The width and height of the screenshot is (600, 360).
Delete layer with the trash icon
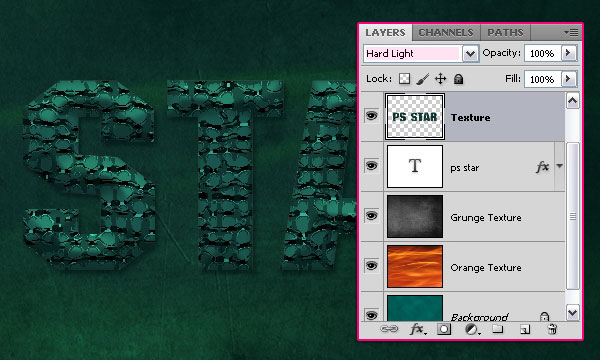click(552, 329)
